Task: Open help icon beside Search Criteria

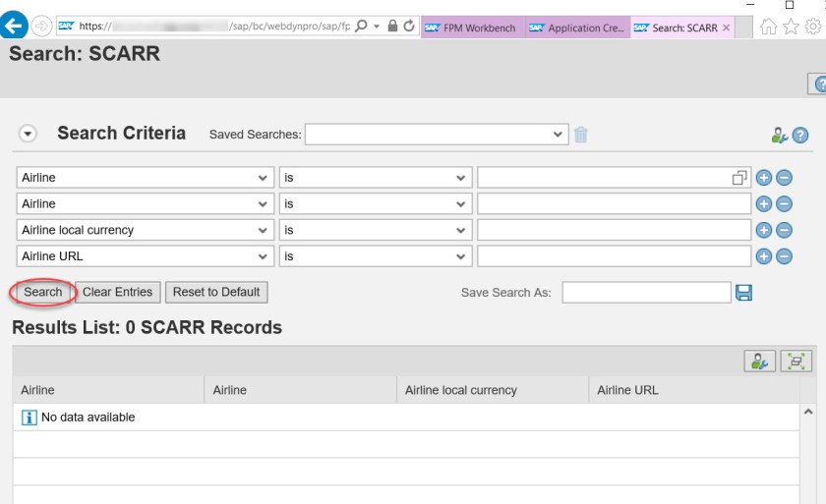Action: [800, 136]
